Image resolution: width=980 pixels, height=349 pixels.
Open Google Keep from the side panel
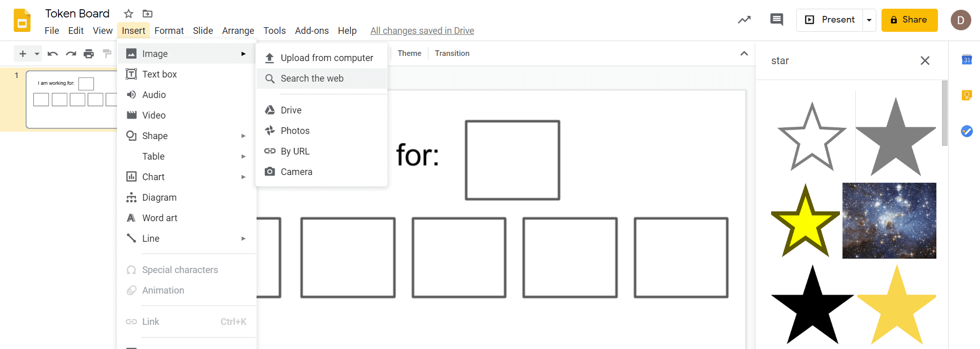pyautogui.click(x=967, y=95)
